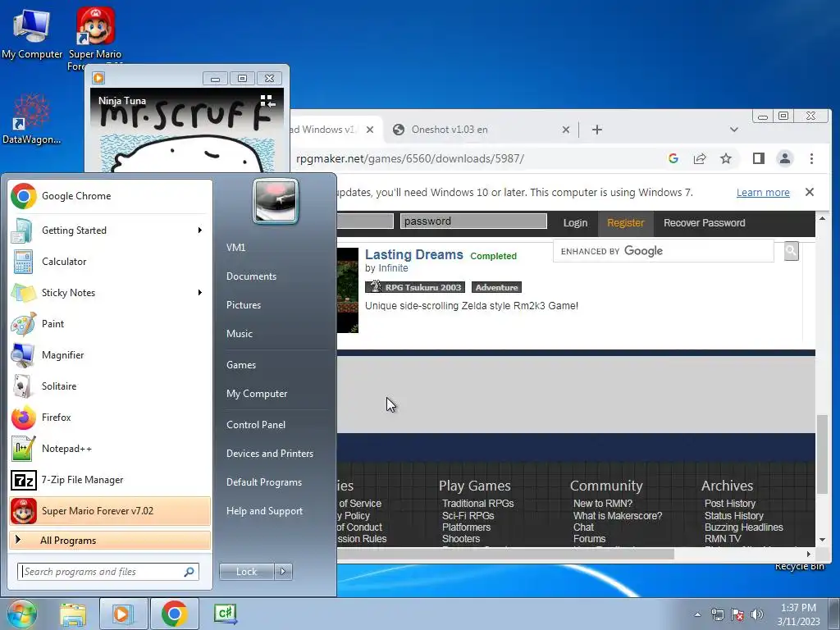
Task: Launch Magnifier from Start menu
Action: coord(110,354)
